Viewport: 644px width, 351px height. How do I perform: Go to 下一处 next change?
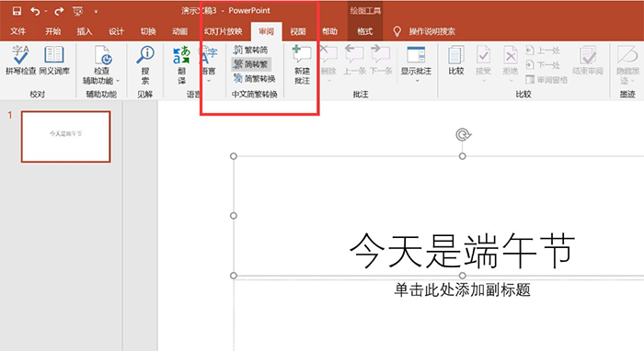(543, 65)
